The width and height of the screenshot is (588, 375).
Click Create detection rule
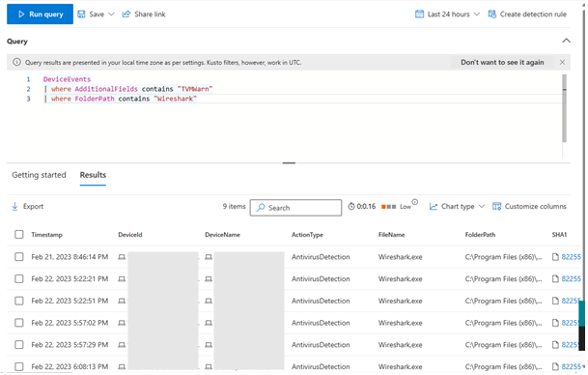533,14
